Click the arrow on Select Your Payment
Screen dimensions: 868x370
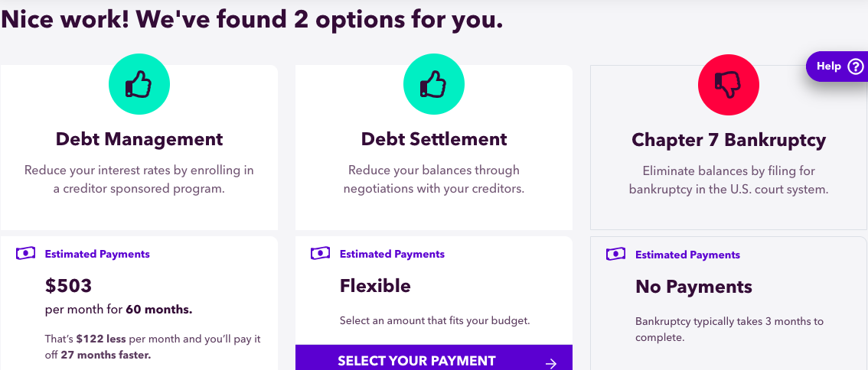coord(551,363)
